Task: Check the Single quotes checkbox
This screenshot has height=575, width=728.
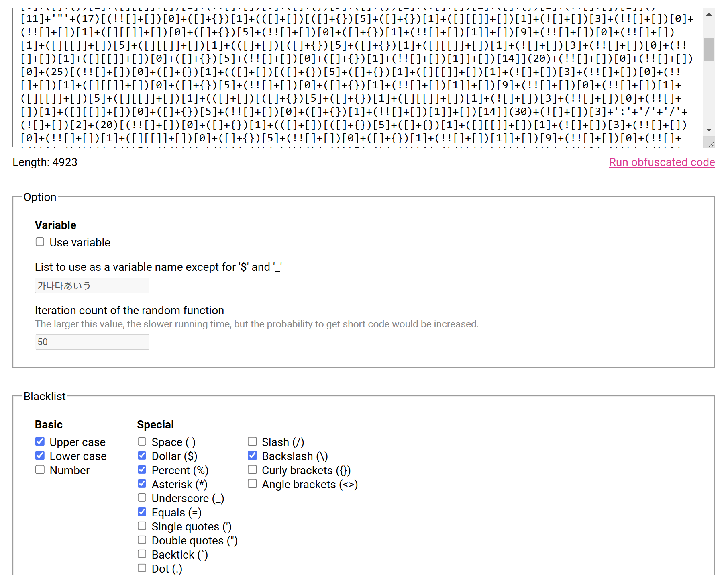Action: pyautogui.click(x=142, y=526)
